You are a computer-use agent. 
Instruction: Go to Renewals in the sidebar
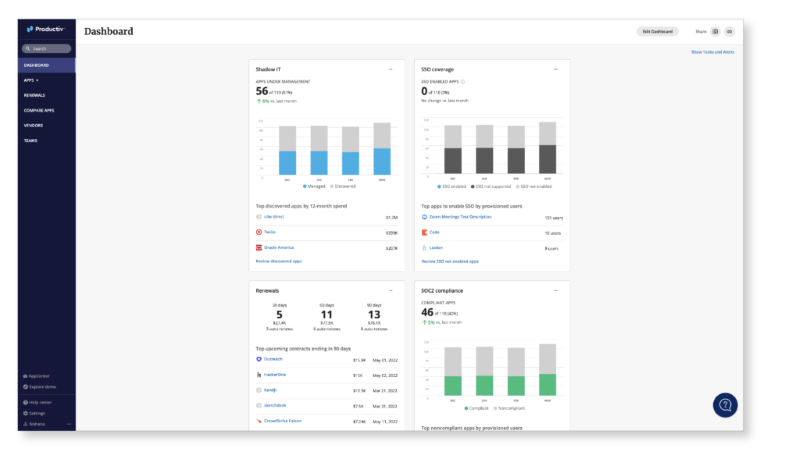coord(34,95)
